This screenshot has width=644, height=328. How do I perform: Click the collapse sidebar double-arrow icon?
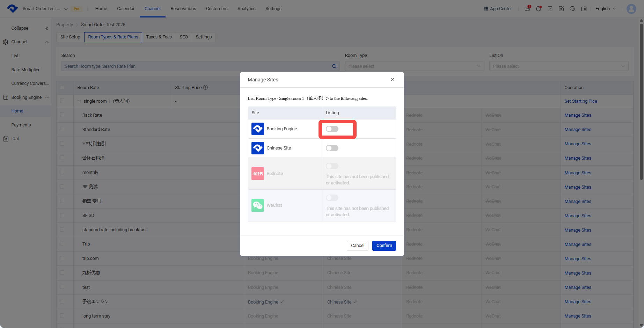[x=46, y=28]
